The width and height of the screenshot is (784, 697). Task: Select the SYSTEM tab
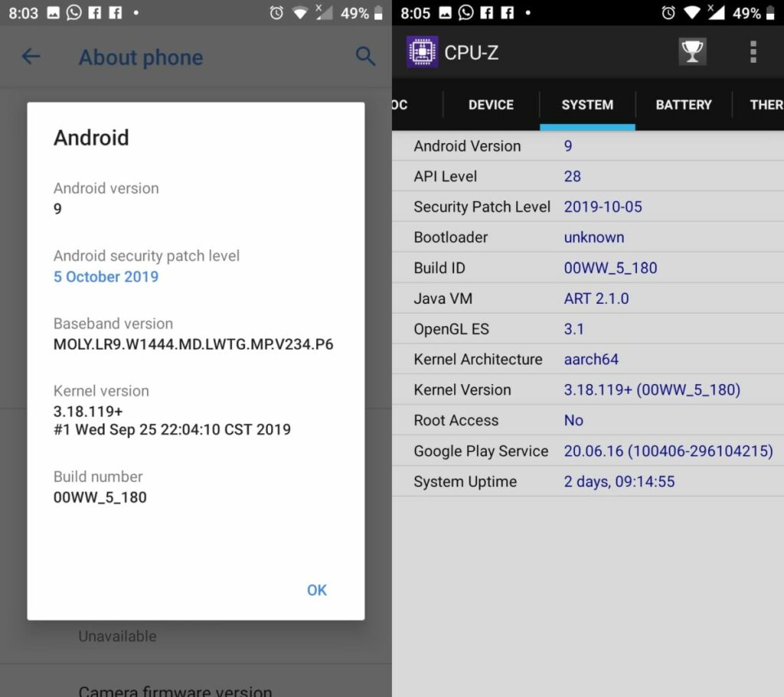[587, 105]
